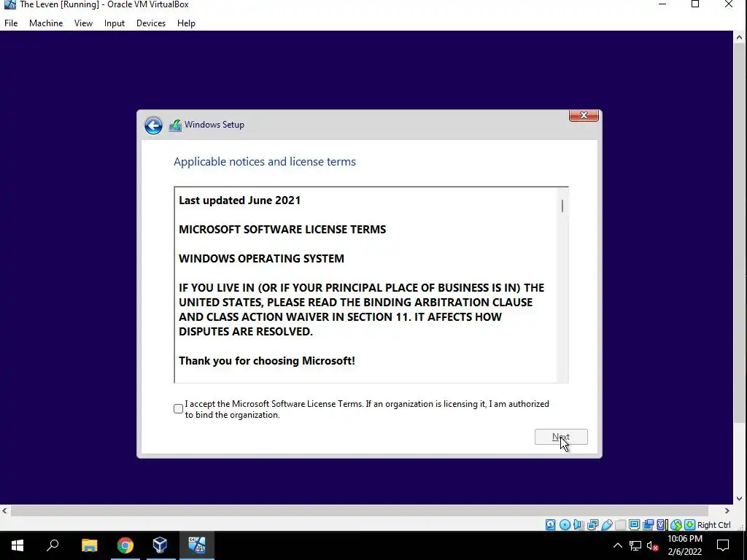Screen dimensions: 747x560
Task: Click the Applicable notices and license terms heading
Action: (264, 161)
